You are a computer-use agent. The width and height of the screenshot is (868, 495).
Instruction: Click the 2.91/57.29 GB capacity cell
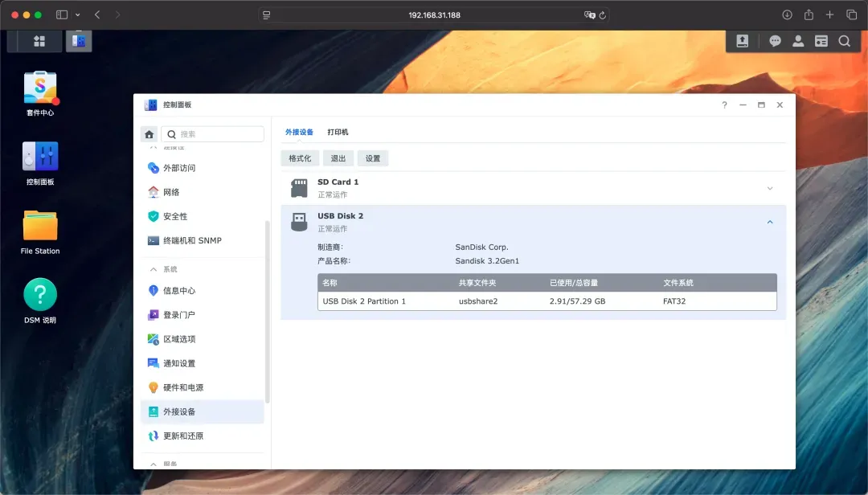click(x=577, y=301)
